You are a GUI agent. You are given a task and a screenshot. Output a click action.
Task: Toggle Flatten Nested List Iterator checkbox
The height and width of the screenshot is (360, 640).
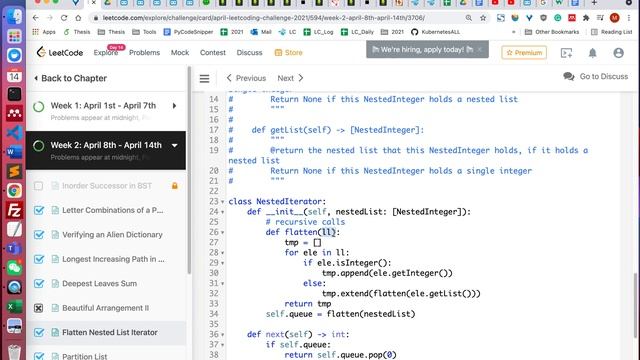point(39,333)
